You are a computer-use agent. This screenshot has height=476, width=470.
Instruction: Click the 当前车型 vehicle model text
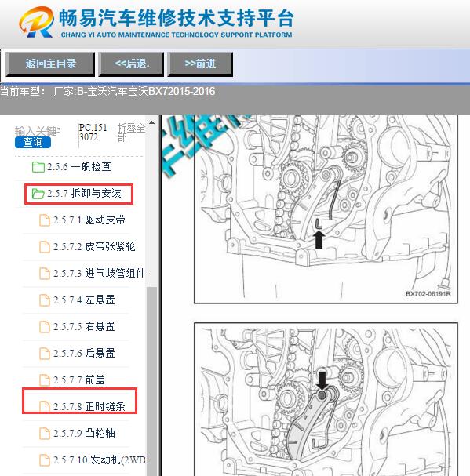[107, 92]
